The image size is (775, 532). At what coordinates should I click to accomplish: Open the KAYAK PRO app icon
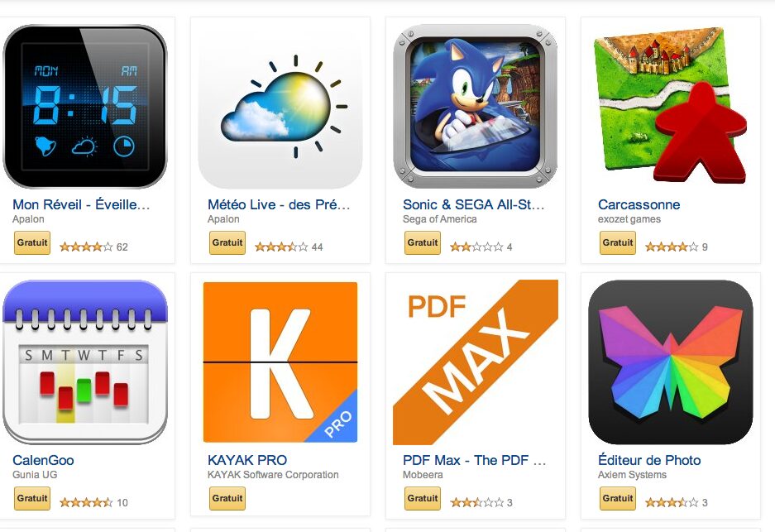coord(280,362)
